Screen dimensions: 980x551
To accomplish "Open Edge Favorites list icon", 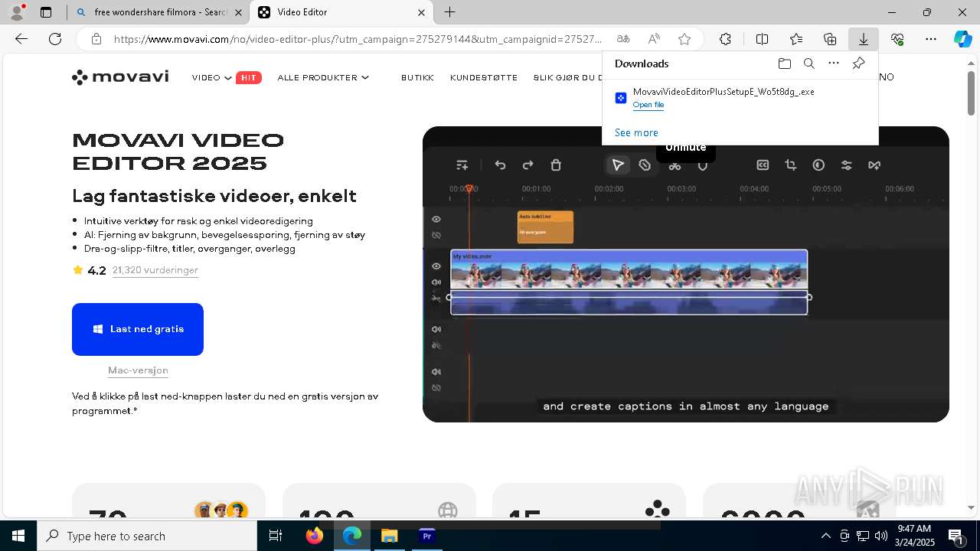I will click(x=796, y=39).
